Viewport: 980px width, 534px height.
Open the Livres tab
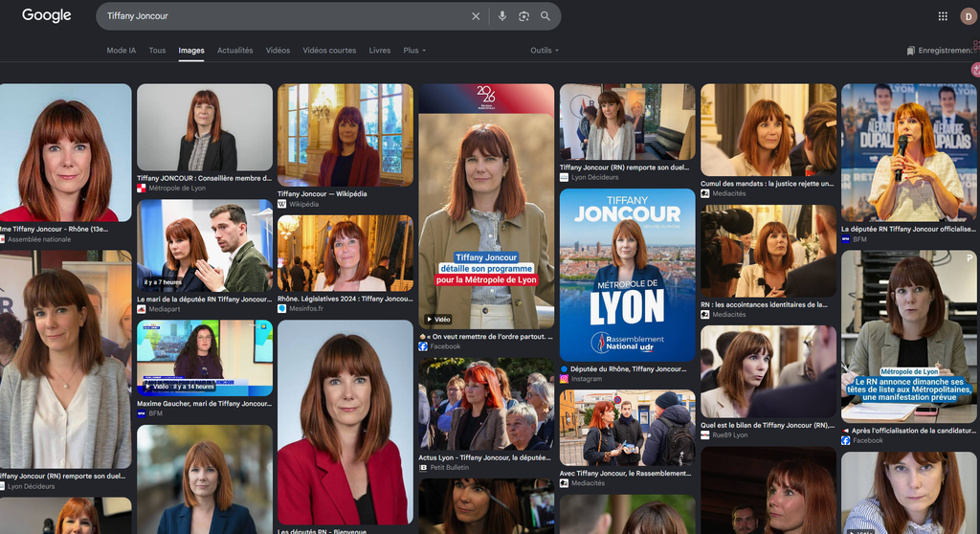[x=379, y=51]
